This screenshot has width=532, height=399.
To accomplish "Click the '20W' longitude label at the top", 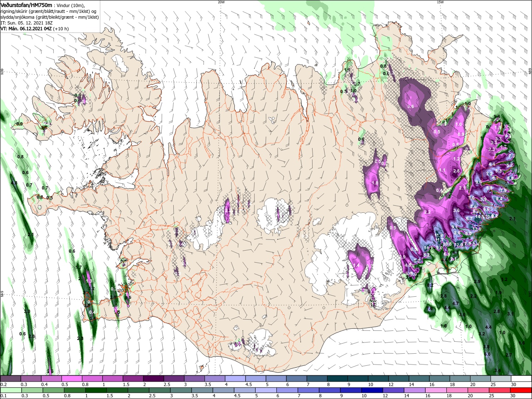I will (221, 2).
